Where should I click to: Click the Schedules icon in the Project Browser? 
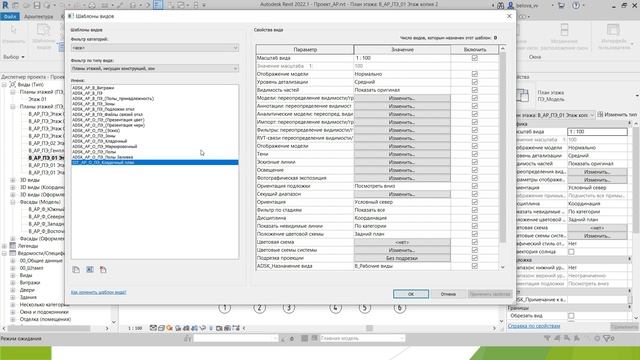pyautogui.click(x=13, y=253)
